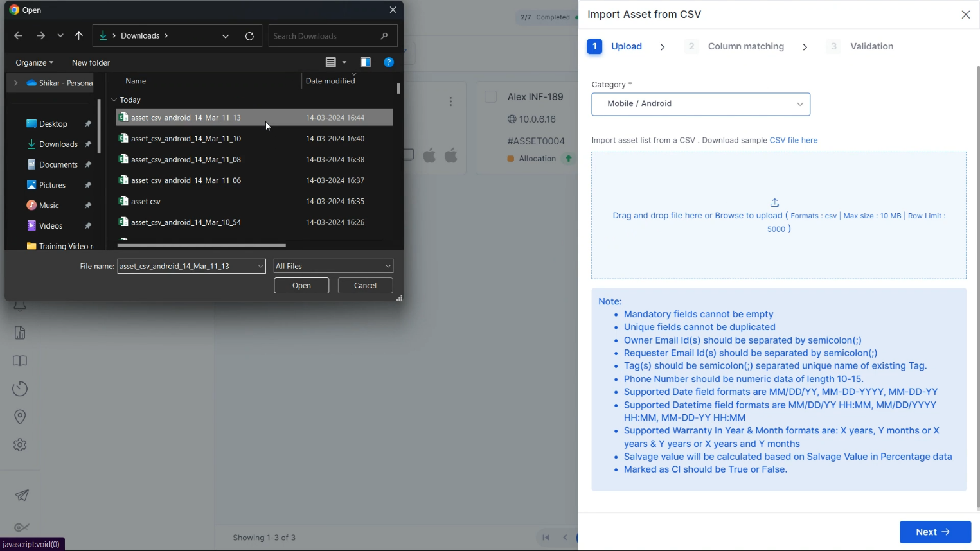Click the horizontal scrollbar in file list
The image size is (980, 551).
pyautogui.click(x=202, y=245)
